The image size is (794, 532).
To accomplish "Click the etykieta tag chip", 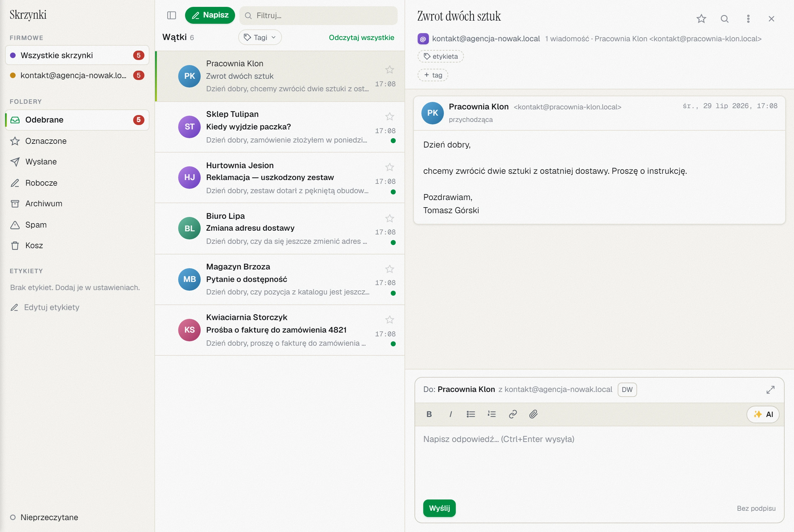I will click(x=440, y=56).
